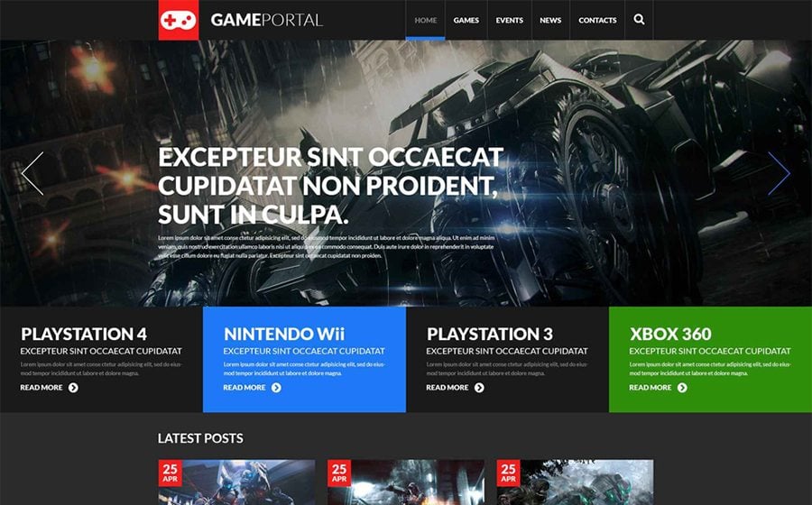This screenshot has width=812, height=505.
Task: Go to the Events page
Action: 510,20
